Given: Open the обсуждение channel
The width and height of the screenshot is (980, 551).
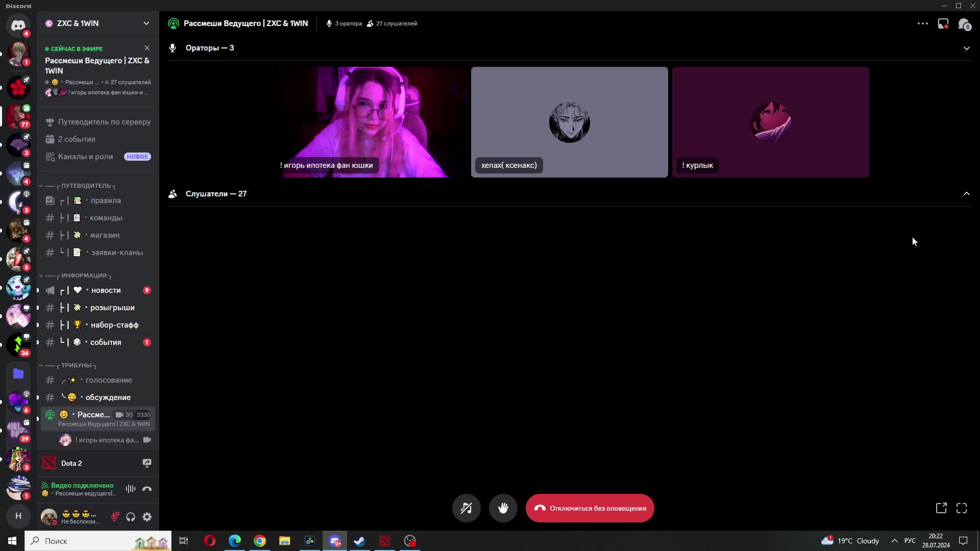Looking at the screenshot, I should 98,397.
